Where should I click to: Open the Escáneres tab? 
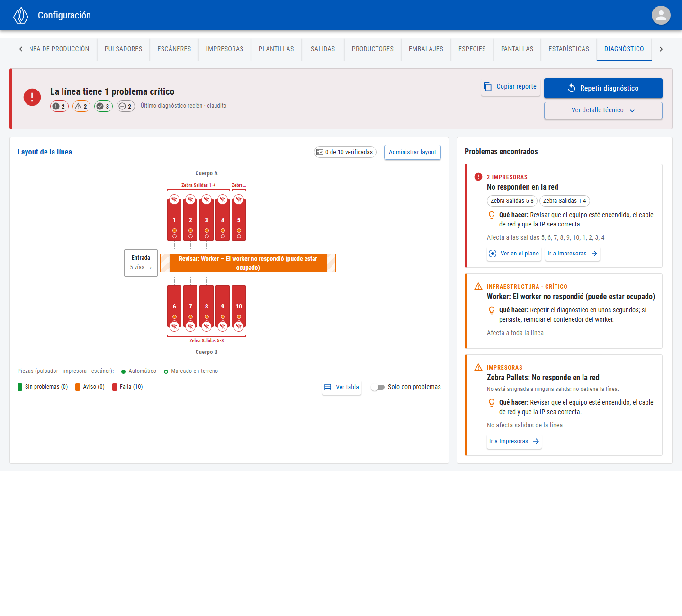(174, 49)
